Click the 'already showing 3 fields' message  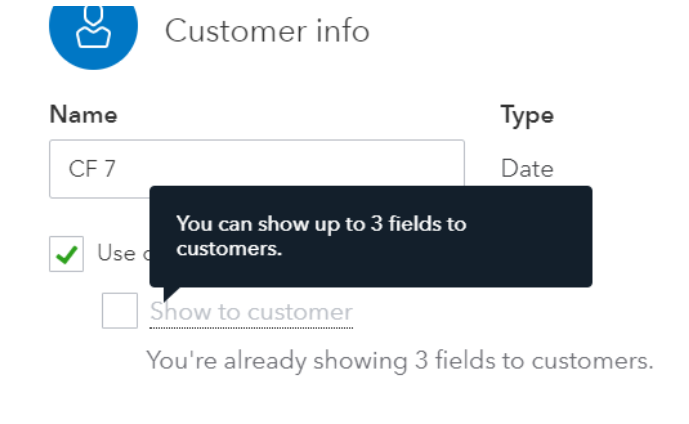(x=400, y=360)
